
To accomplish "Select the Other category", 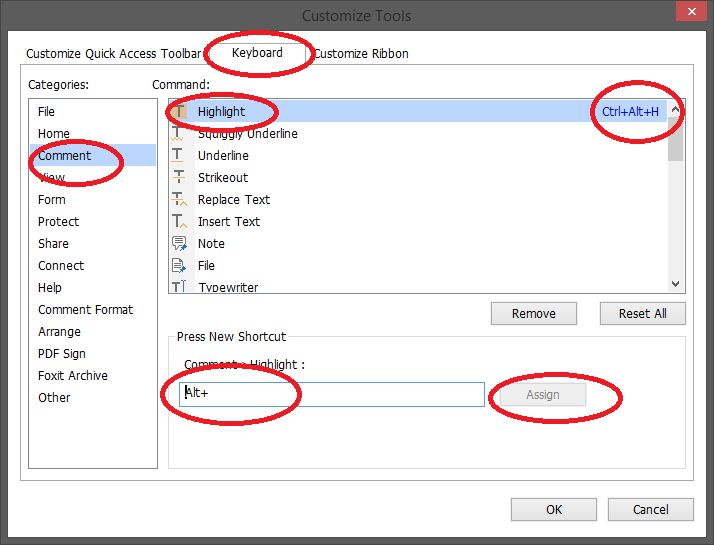I will (92, 397).
